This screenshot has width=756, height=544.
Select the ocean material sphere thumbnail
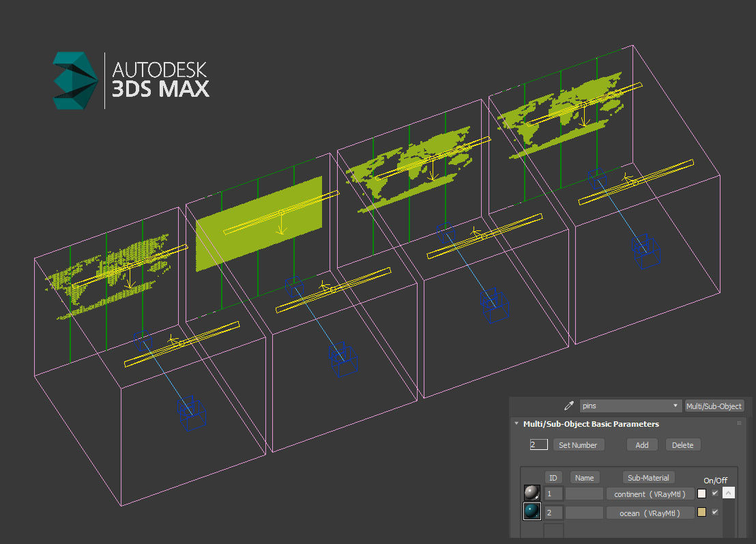pyautogui.click(x=532, y=511)
